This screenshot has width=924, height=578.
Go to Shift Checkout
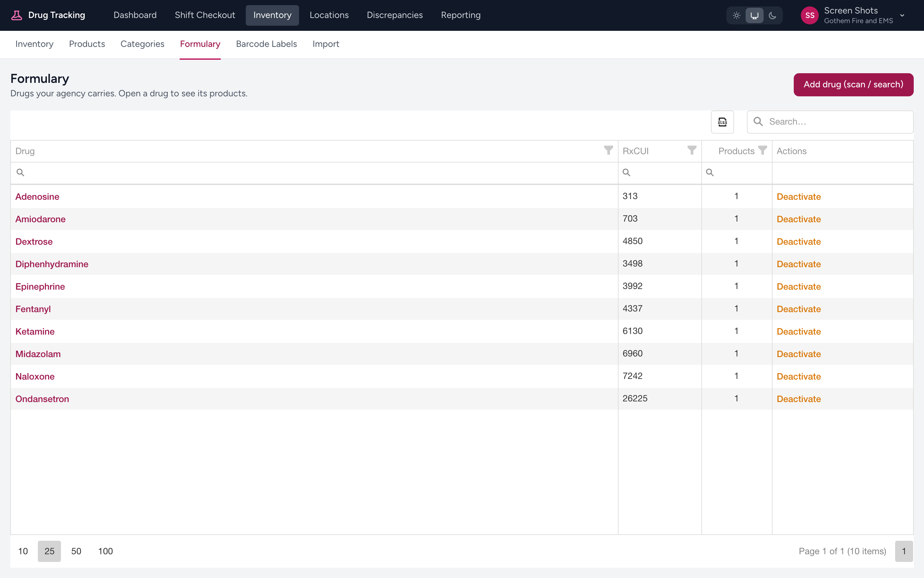click(205, 15)
